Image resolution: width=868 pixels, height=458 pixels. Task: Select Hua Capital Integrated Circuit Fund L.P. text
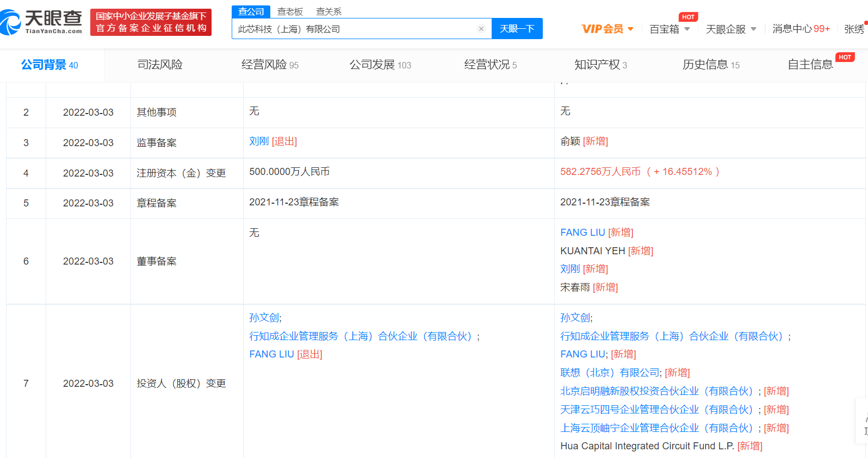click(x=647, y=446)
